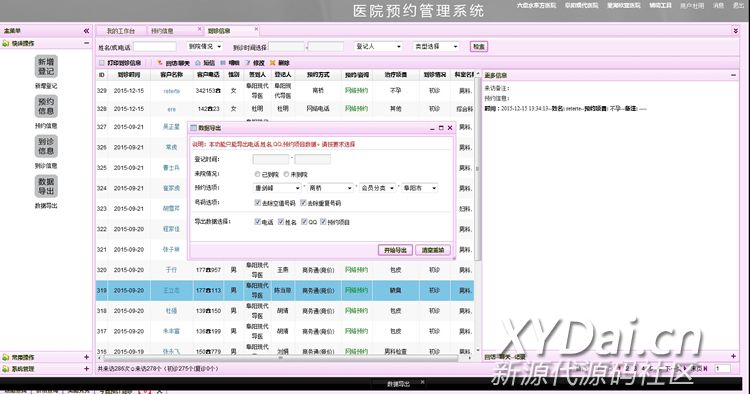Uncheck the QQ export checkbox
Viewport: 750px width, 394px height.
pyautogui.click(x=304, y=222)
